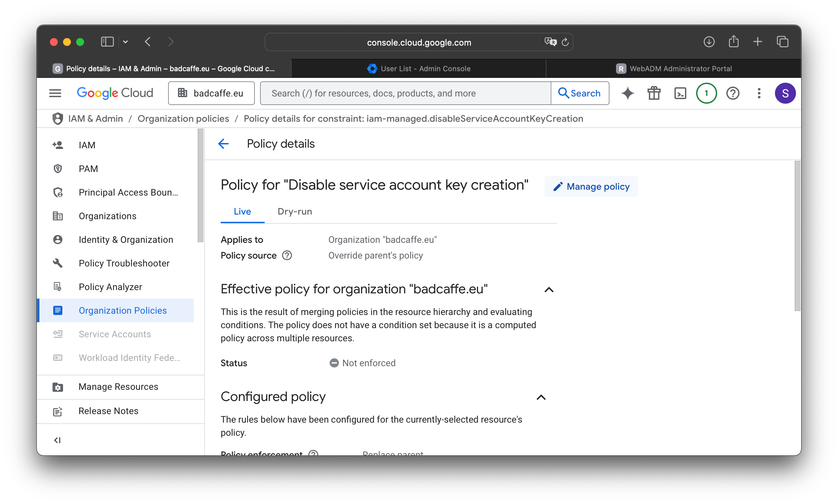This screenshot has width=838, height=504.
Task: Open Organizations in the sidebar
Action: (x=116, y=216)
